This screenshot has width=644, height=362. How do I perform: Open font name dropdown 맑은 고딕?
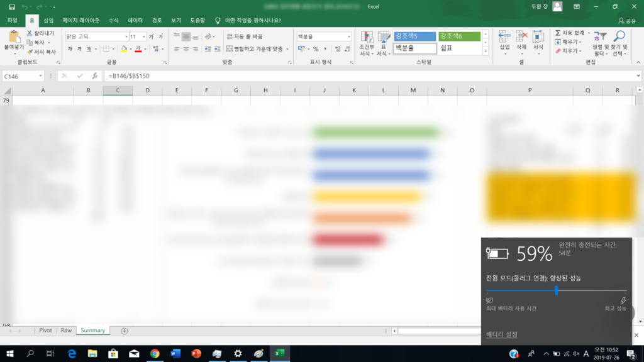(x=126, y=36)
